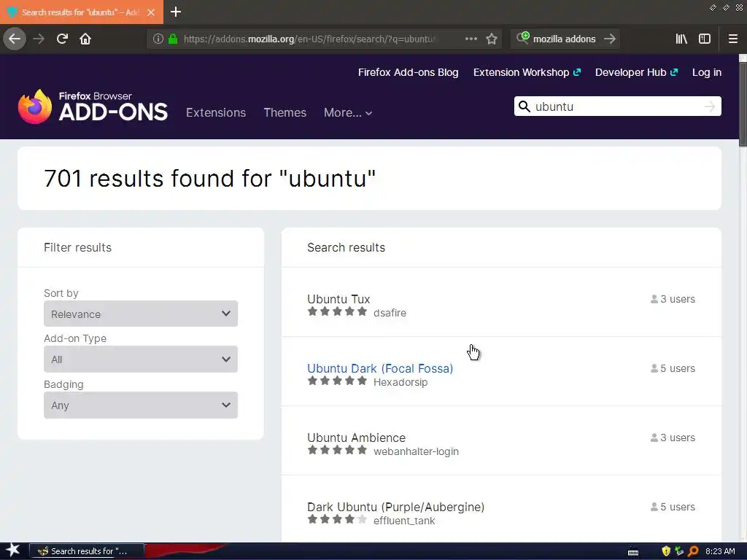Click the green secure connection padlock
Viewport: 747px width, 560px height.
(173, 39)
